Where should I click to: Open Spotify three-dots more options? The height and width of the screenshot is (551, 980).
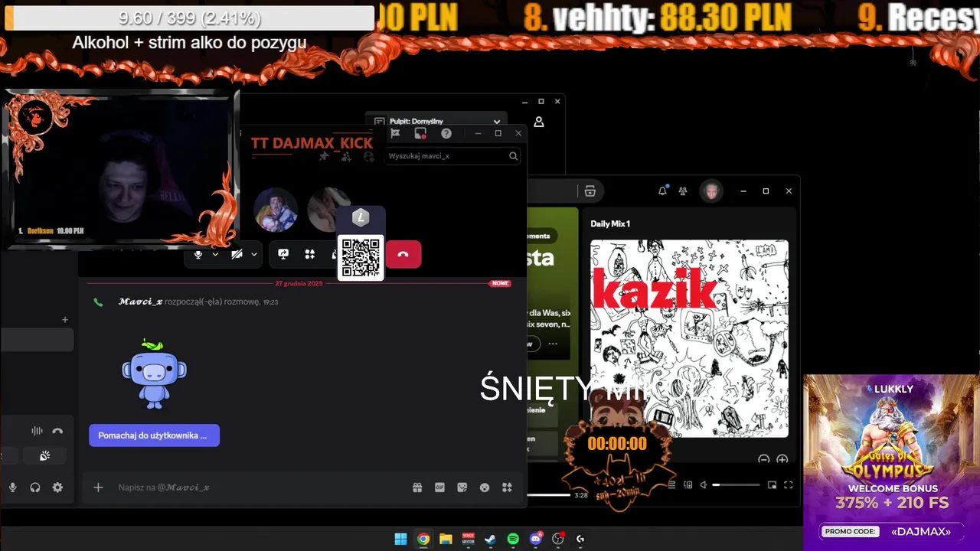553,344
